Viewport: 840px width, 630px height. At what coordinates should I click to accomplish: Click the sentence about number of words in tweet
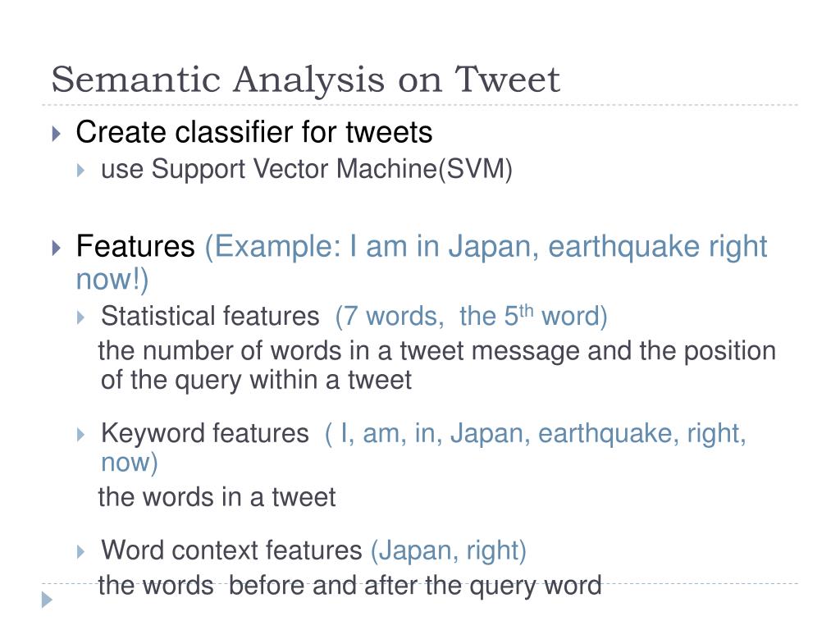click(437, 365)
